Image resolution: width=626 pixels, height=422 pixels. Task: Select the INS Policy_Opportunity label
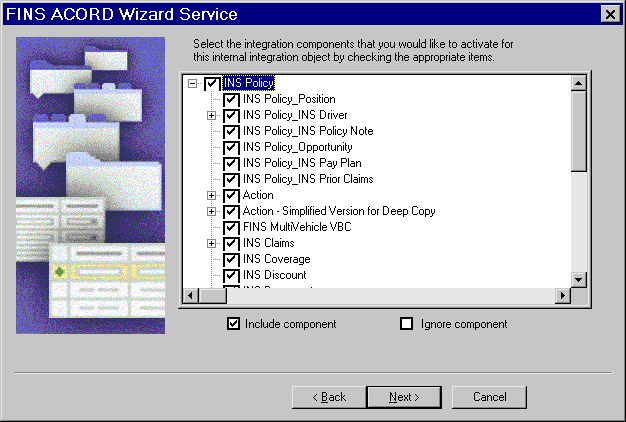(297, 147)
